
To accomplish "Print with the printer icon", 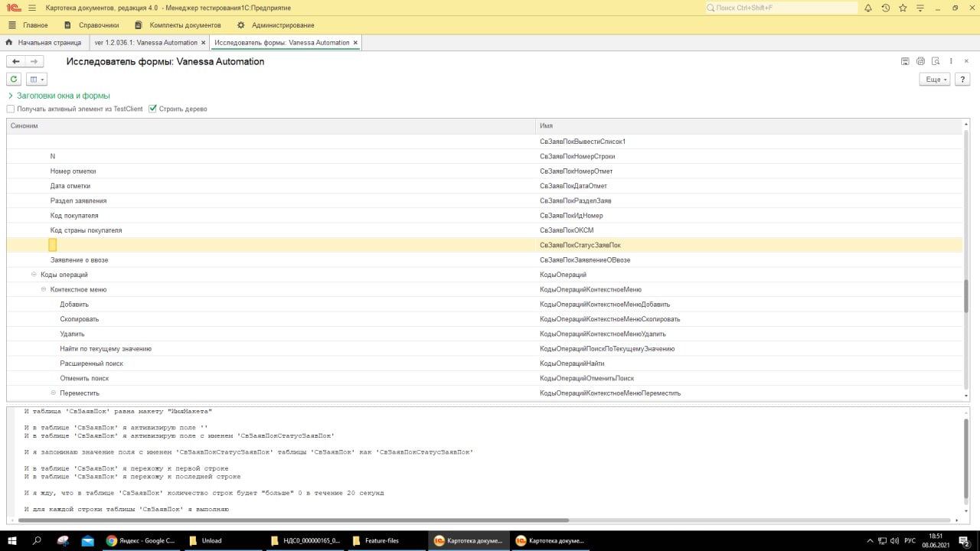I will 920,61.
